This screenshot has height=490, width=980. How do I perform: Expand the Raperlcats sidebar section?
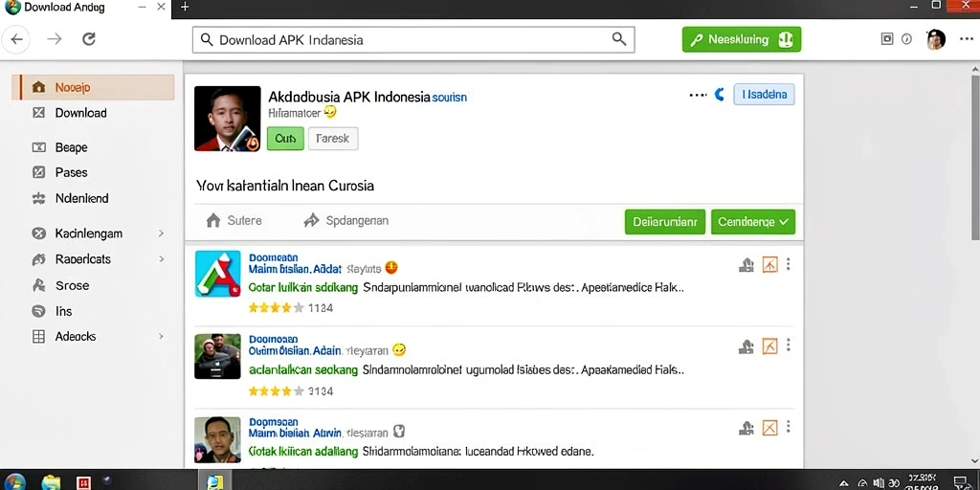click(161, 258)
